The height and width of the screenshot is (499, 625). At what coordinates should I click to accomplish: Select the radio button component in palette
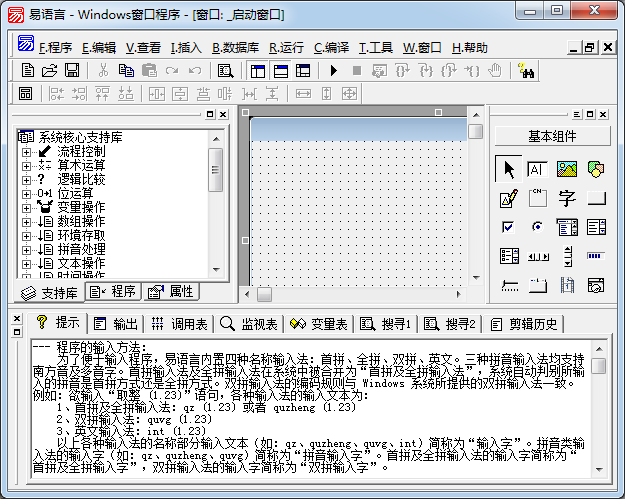[x=538, y=227]
